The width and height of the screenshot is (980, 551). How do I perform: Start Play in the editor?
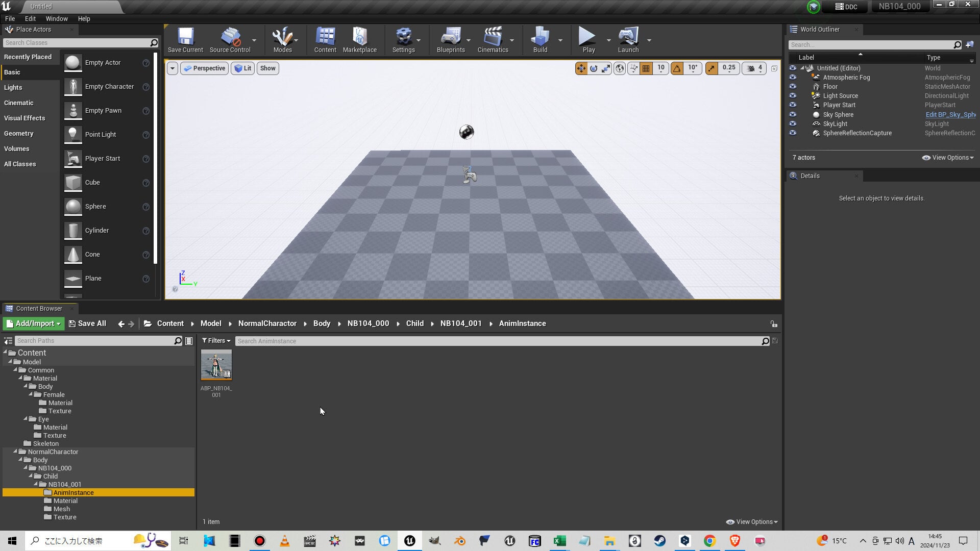coord(589,40)
